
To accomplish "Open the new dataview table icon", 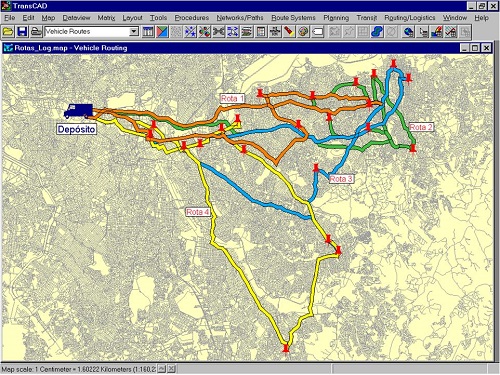I will [x=148, y=32].
